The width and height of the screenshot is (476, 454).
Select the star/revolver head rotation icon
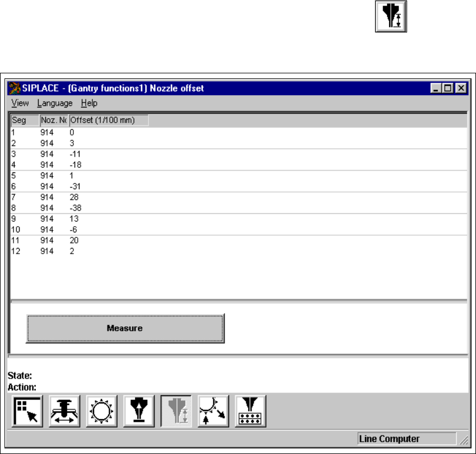pyautogui.click(x=101, y=411)
